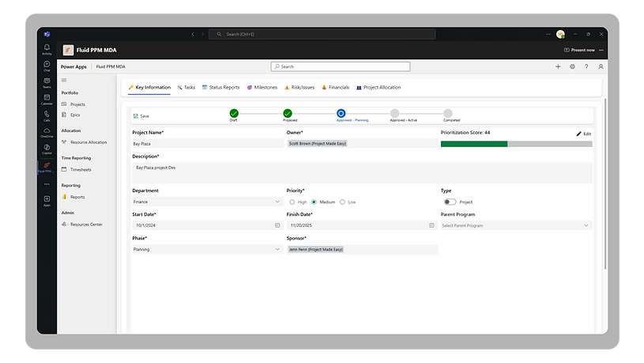
Task: Click the Finish Date field 11/20/2025
Action: [x=362, y=225]
